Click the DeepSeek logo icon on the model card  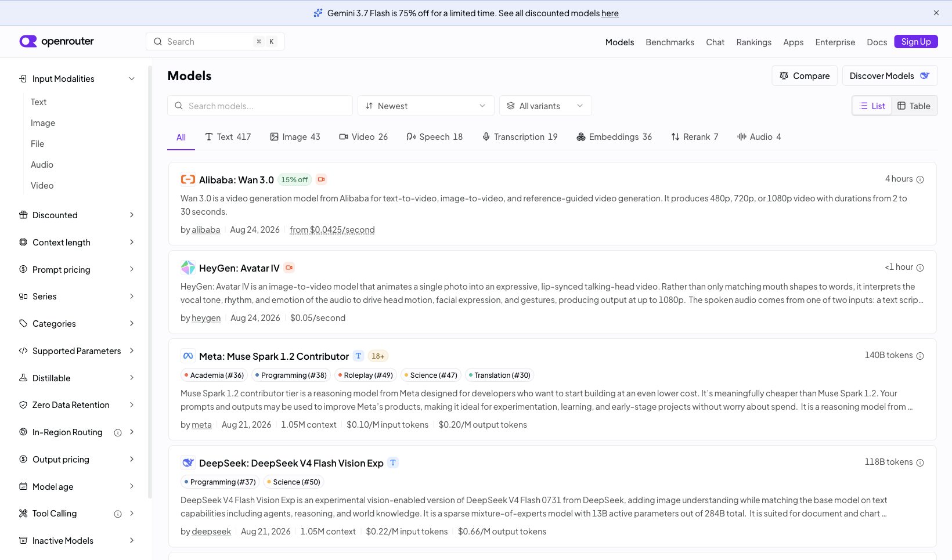click(187, 463)
